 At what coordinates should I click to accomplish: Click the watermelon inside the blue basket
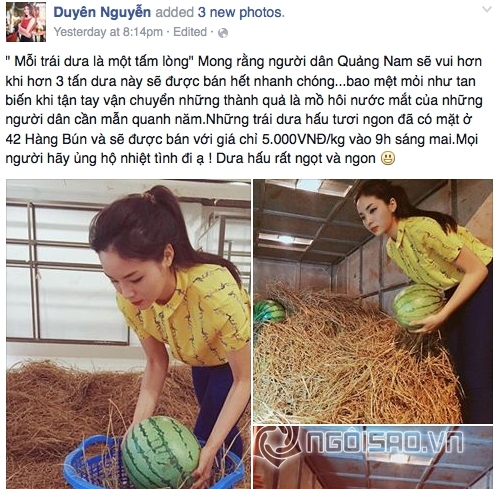161,452
